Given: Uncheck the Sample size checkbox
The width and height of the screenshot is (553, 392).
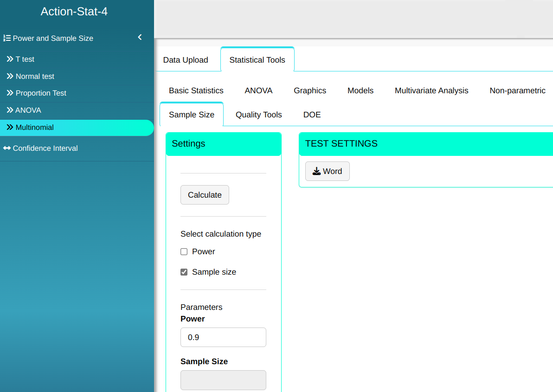Looking at the screenshot, I should [184, 272].
